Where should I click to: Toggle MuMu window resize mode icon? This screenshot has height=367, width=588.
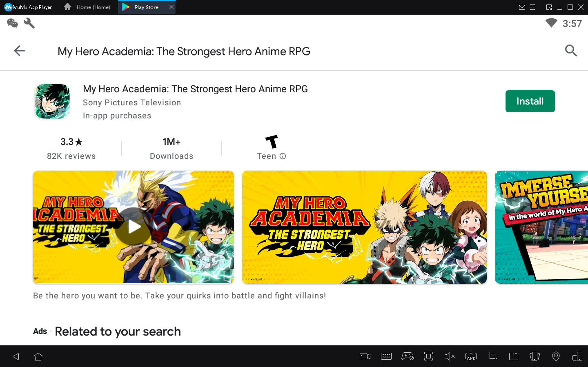(549, 7)
